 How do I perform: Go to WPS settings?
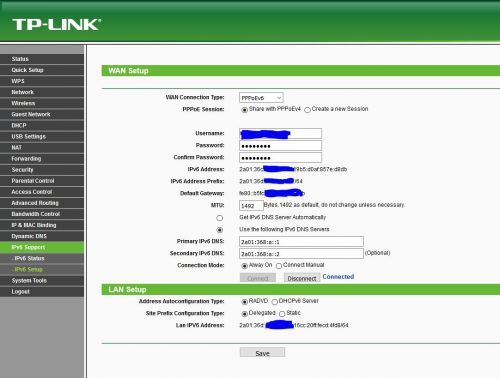point(42,81)
